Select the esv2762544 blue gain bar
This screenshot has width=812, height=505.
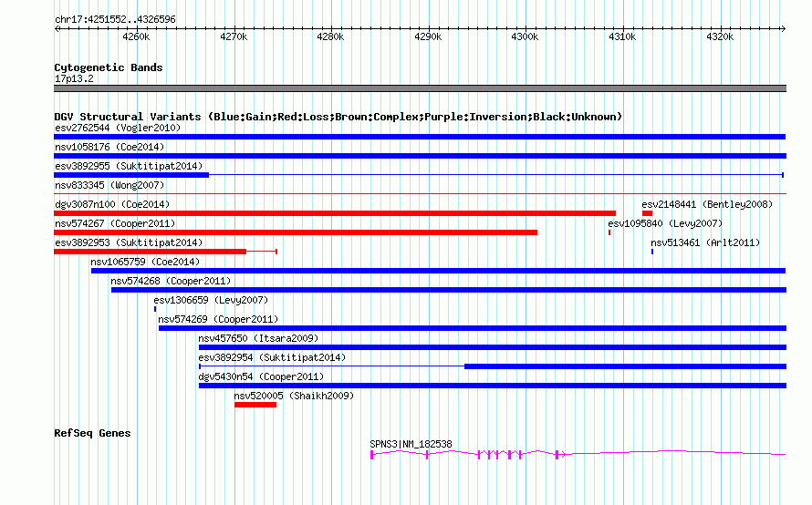pyautogui.click(x=420, y=137)
